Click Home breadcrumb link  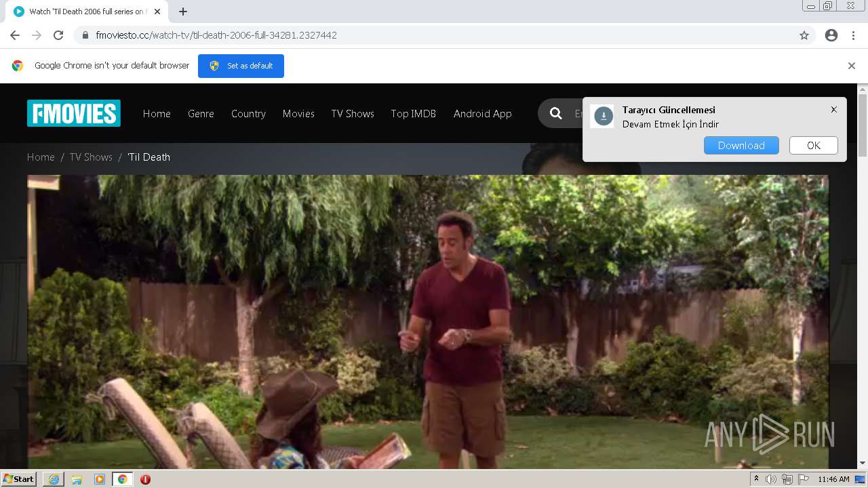coord(41,157)
